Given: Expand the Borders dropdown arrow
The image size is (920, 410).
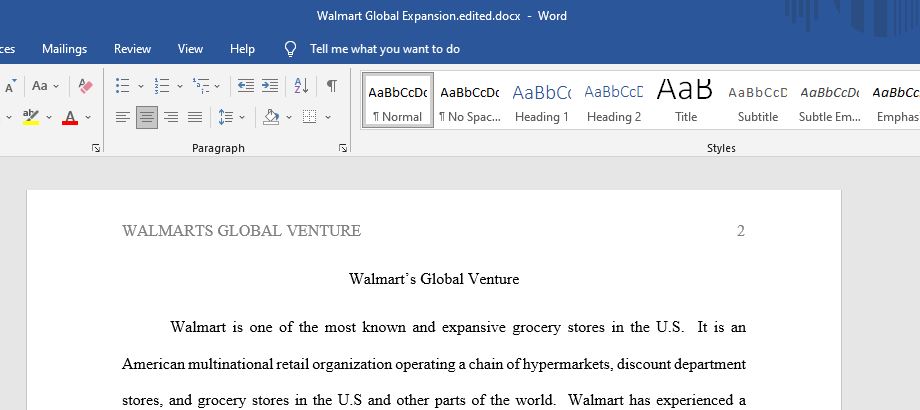Looking at the screenshot, I should (x=327, y=117).
